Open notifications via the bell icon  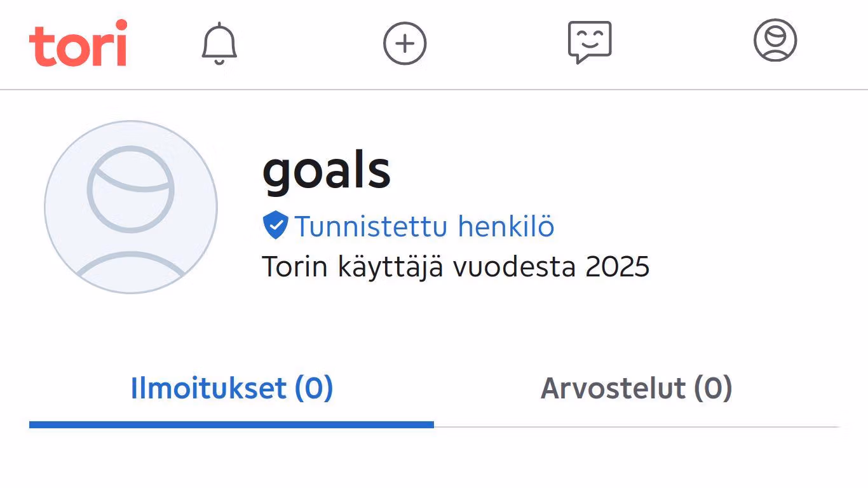pos(219,43)
